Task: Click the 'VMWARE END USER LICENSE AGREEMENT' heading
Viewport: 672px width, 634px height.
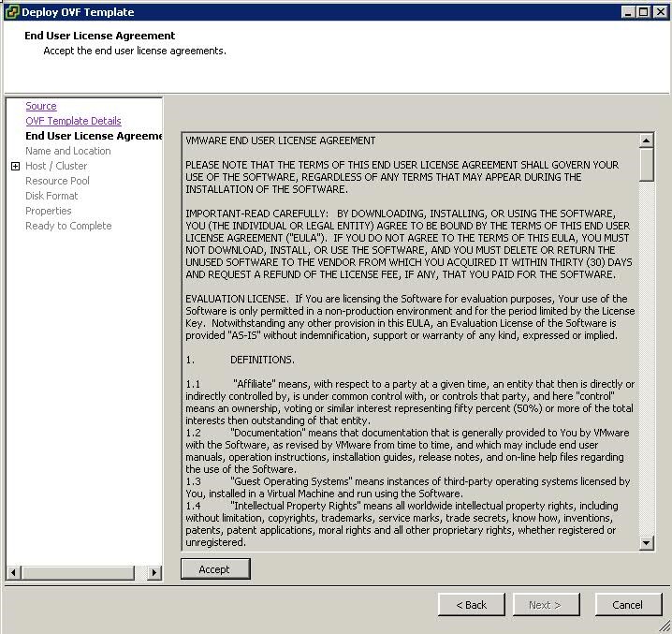Action: [280, 140]
